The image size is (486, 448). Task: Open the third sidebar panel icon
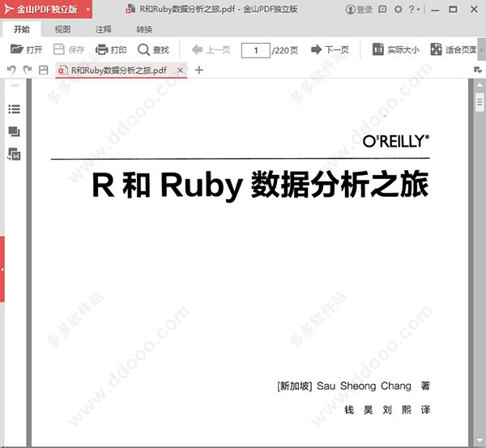click(15, 154)
